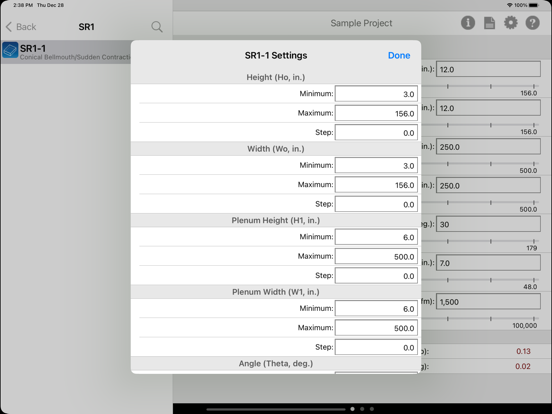Edit Width Step field
552x414 pixels.
tap(376, 204)
